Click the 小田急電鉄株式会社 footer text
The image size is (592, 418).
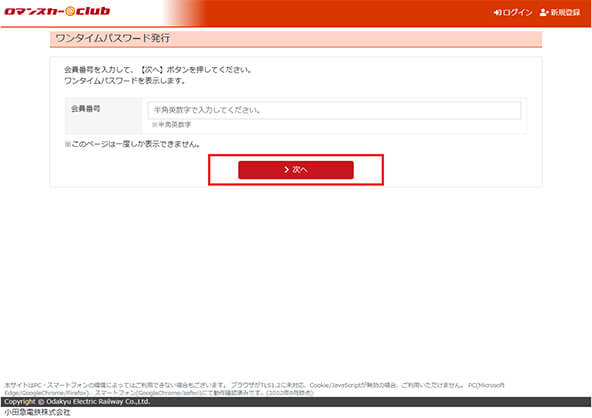coord(37,412)
